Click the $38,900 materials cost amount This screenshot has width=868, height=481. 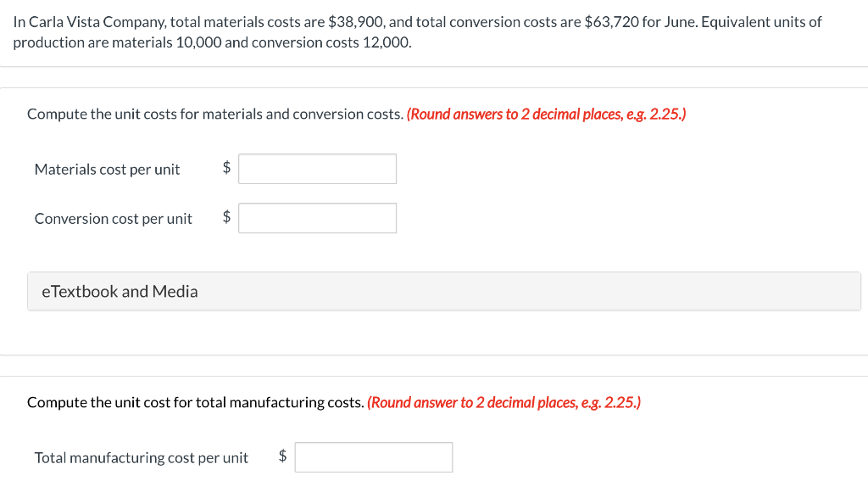(356, 22)
